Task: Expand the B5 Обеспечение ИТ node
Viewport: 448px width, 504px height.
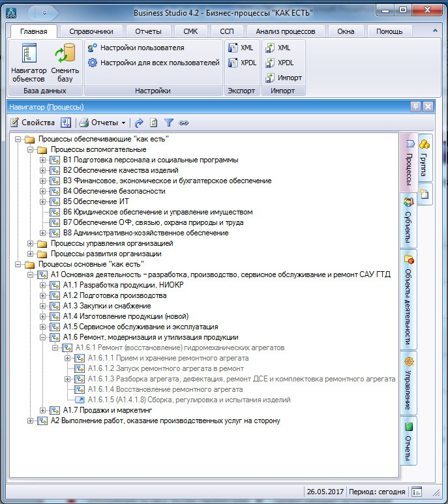Action: point(42,201)
